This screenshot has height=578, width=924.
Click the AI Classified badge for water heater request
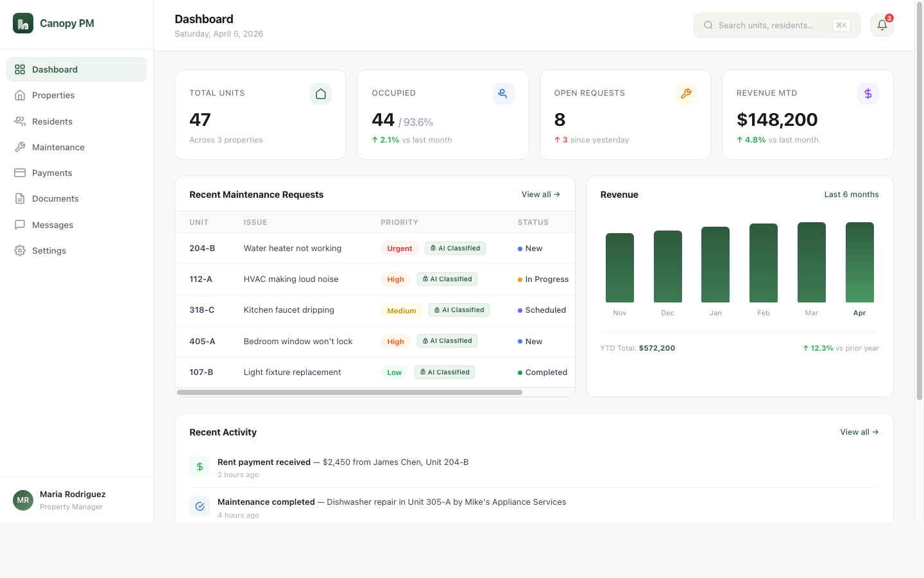455,248
